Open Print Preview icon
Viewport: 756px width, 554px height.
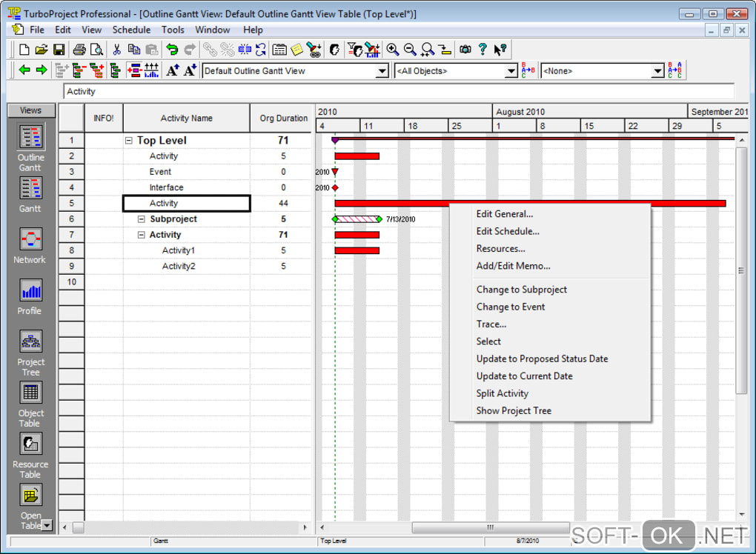pyautogui.click(x=96, y=49)
